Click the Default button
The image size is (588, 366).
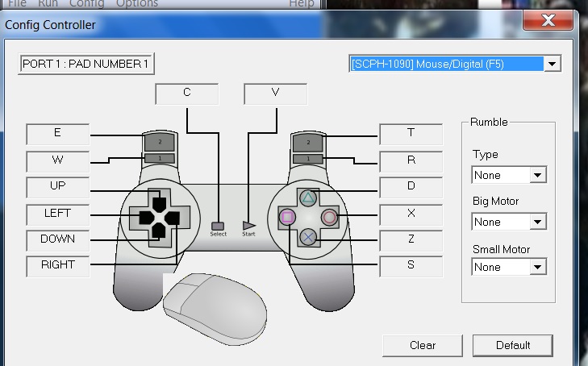coord(513,345)
